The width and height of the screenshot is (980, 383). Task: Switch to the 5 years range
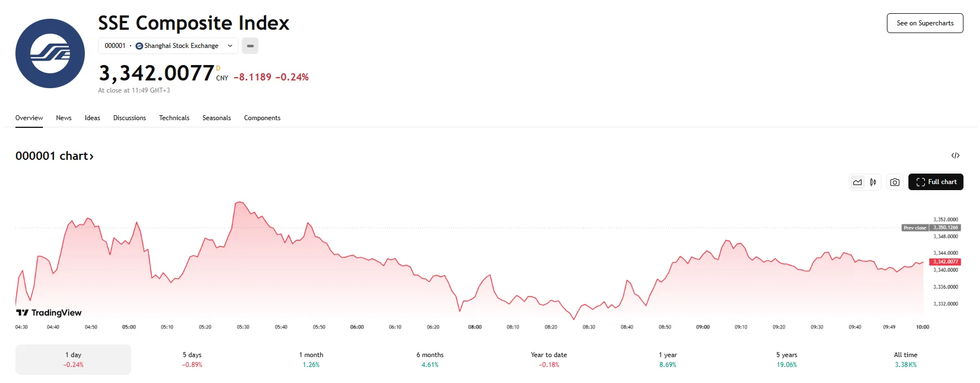click(786, 359)
